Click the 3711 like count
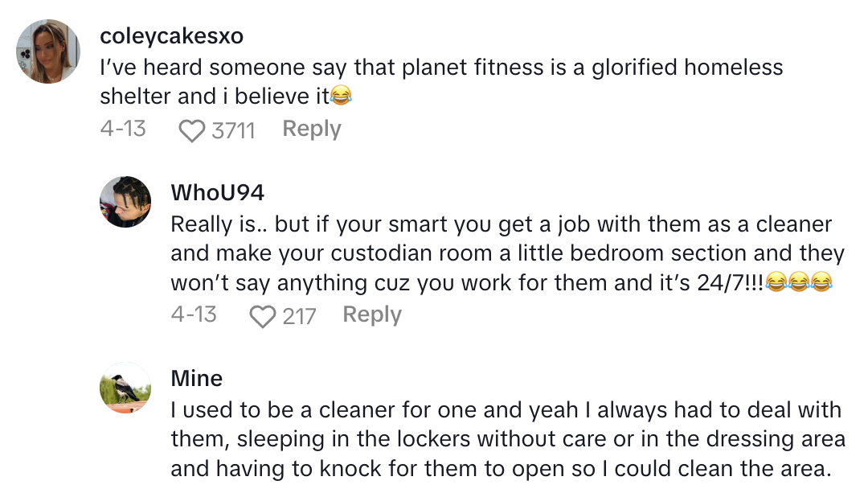The height and width of the screenshot is (489, 868). [233, 130]
